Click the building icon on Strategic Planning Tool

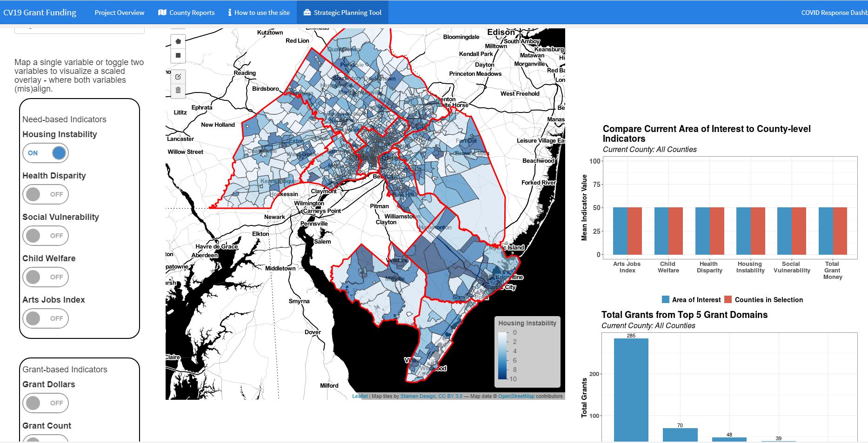pyautogui.click(x=307, y=12)
